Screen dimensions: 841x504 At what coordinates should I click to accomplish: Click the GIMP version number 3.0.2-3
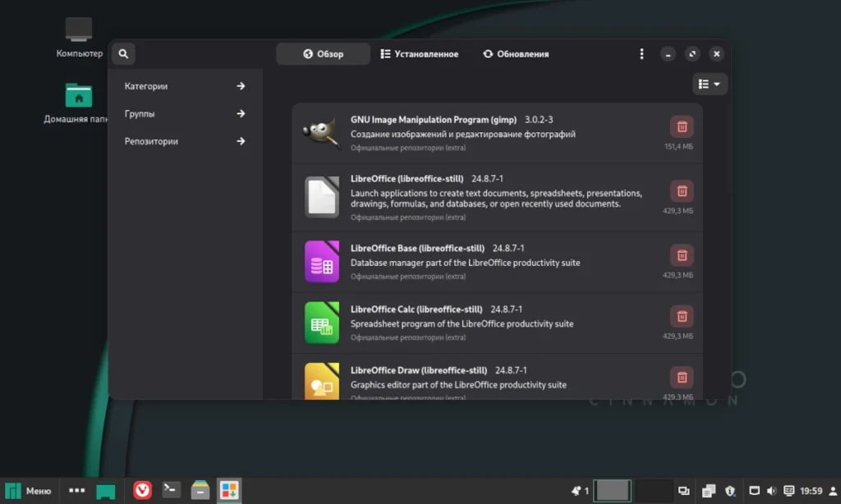click(x=539, y=120)
